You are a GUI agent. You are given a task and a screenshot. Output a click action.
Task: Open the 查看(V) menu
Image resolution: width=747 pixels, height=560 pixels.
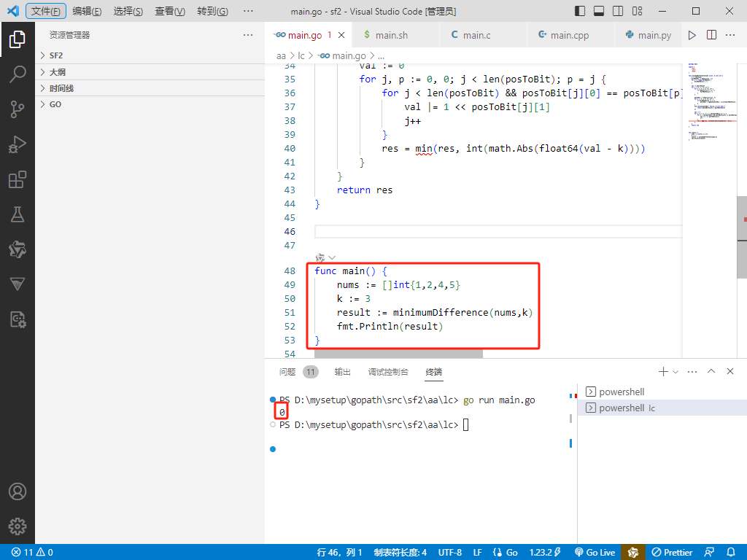169,11
